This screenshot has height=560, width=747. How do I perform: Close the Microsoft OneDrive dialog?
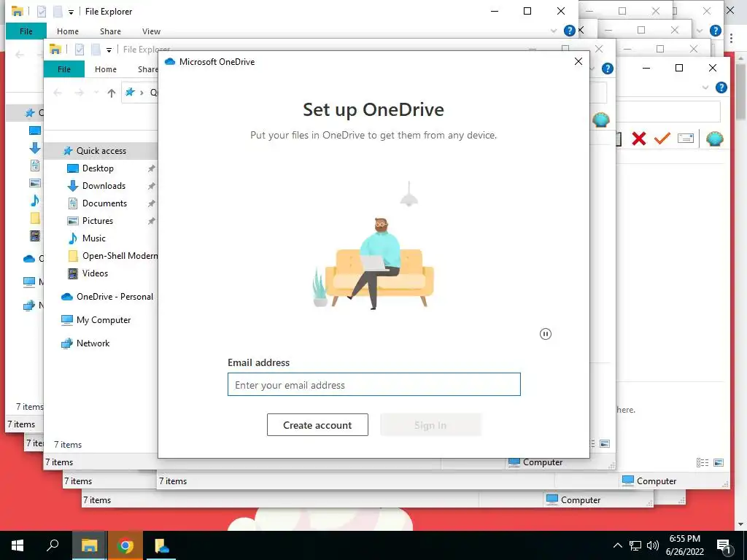(578, 61)
